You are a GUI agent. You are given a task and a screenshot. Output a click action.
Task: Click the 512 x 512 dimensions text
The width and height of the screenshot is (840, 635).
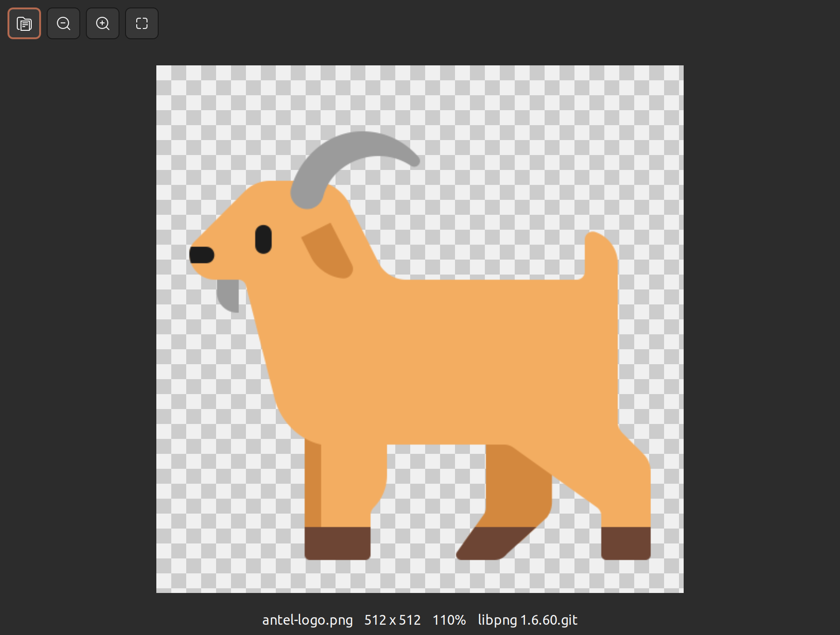coord(392,620)
